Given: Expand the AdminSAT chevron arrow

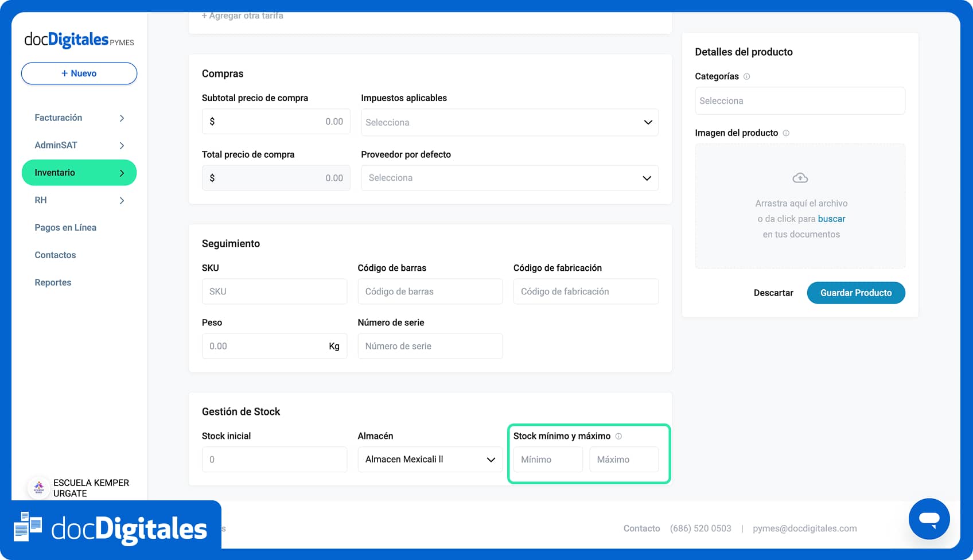Looking at the screenshot, I should pyautogui.click(x=122, y=146).
